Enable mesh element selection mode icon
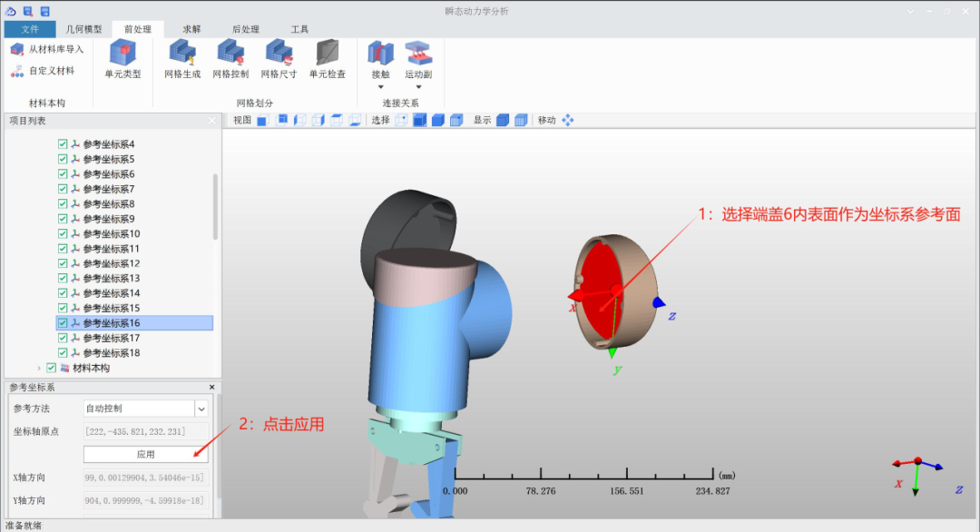 tap(456, 120)
